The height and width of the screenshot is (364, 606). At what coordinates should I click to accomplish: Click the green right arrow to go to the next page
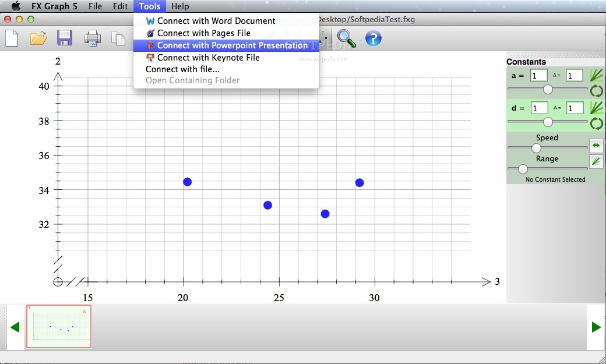[x=596, y=327]
